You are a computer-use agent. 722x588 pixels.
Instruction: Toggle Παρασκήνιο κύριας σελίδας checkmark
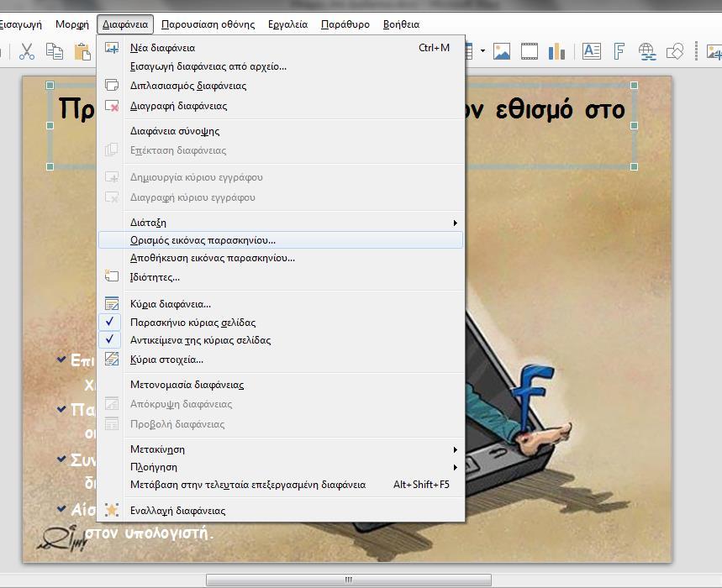[x=109, y=322]
